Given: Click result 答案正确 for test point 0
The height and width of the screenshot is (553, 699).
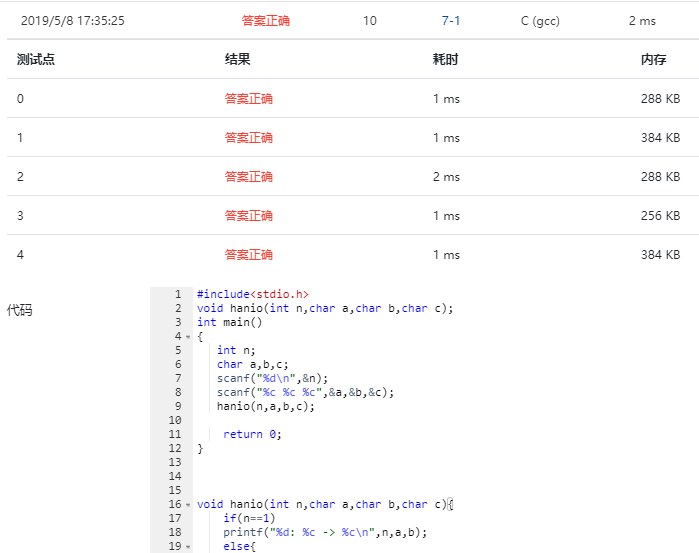Looking at the screenshot, I should 249,99.
